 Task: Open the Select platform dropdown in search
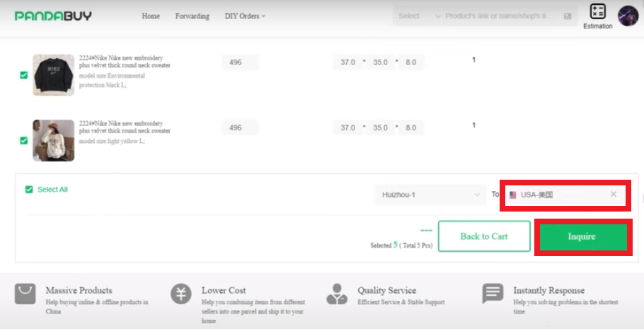[x=419, y=16]
